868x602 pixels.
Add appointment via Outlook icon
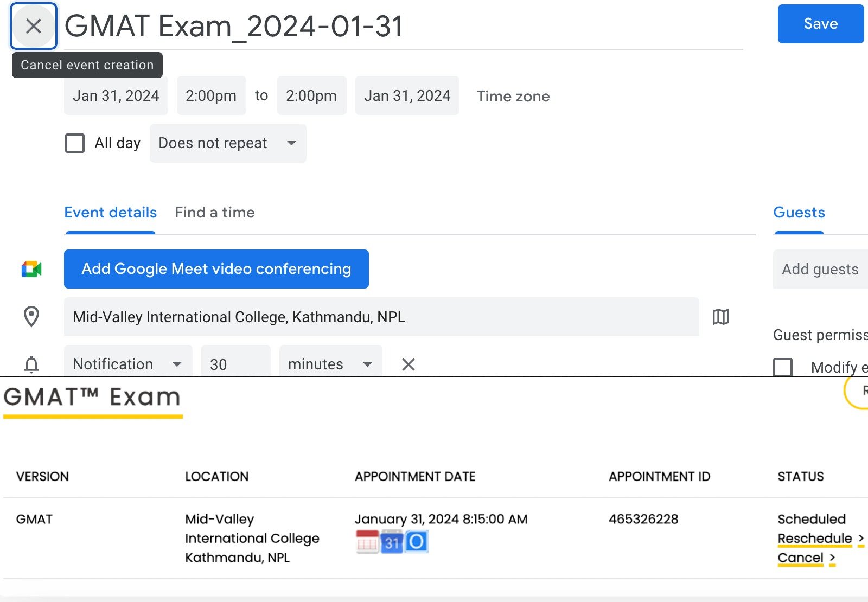click(x=417, y=542)
